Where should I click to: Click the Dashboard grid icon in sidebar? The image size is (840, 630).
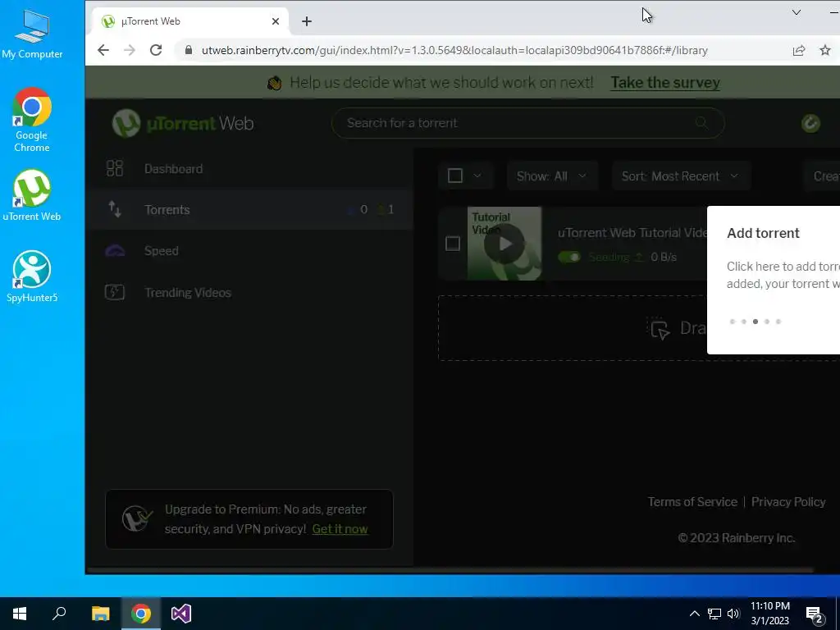(x=115, y=169)
